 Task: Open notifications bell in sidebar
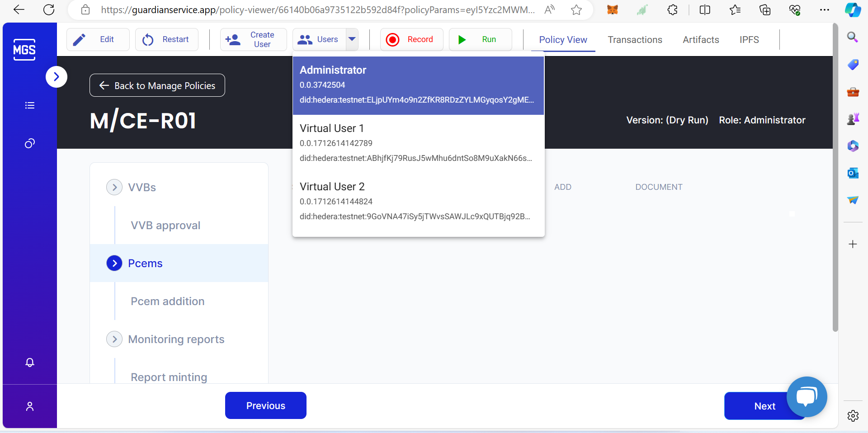click(30, 362)
